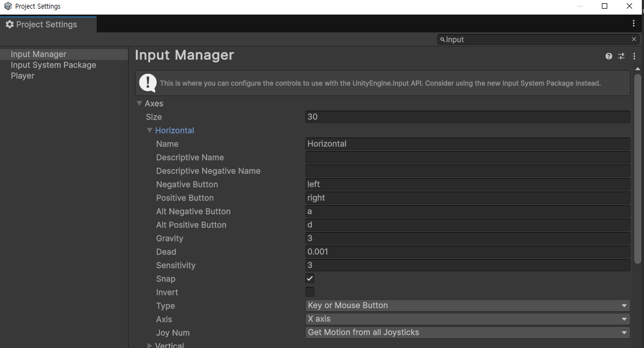Toggle the Snap checkbox
The height and width of the screenshot is (348, 644).
(x=310, y=278)
